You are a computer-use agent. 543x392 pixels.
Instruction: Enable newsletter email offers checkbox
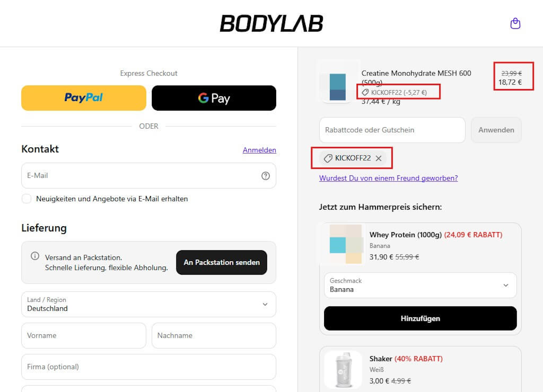click(x=27, y=199)
